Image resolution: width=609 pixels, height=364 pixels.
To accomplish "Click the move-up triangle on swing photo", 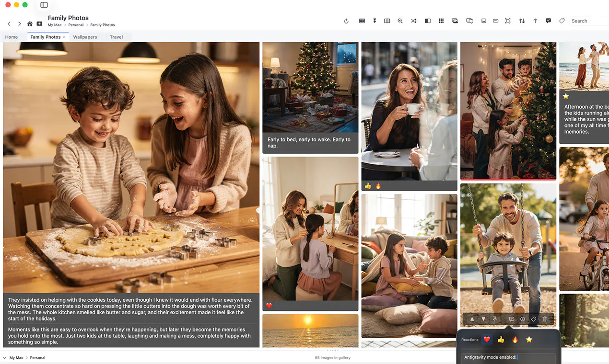I will [x=472, y=319].
